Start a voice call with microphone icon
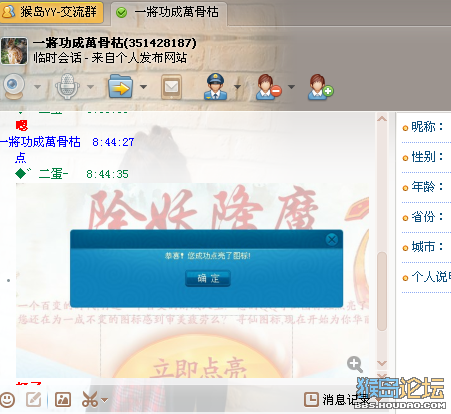451x414 pixels. [x=67, y=86]
